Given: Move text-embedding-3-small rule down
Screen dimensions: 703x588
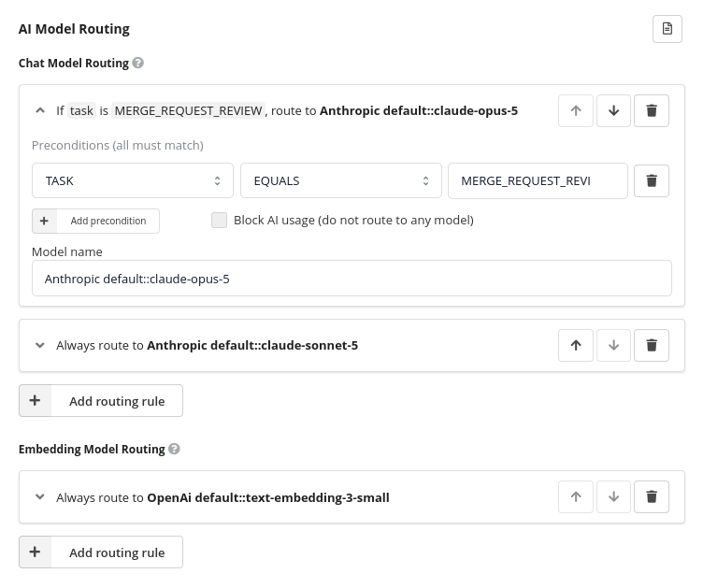Looking at the screenshot, I should [x=613, y=496].
